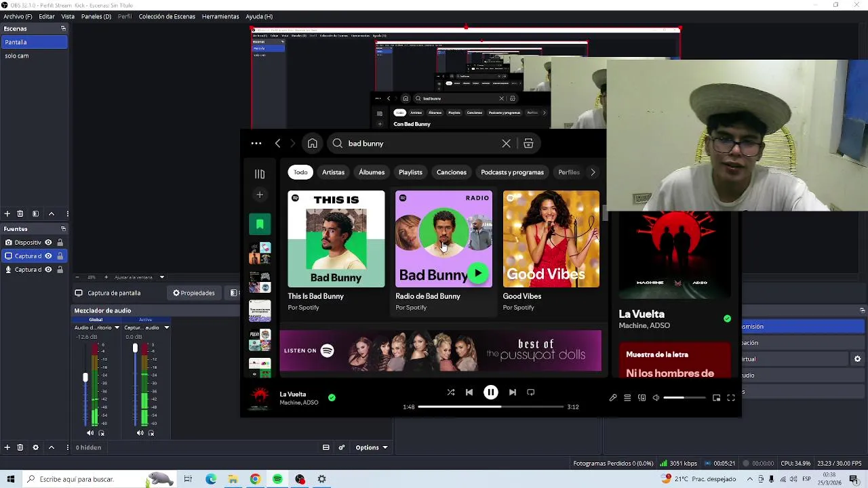The height and width of the screenshot is (488, 868).
Task: Go to Spotify Home
Action: point(312,144)
